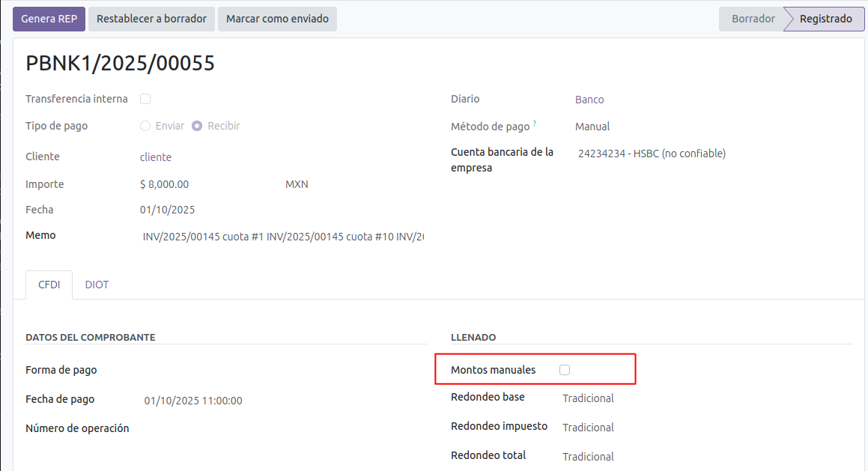868x471 pixels.
Task: Enable the Montos manuales checkbox
Action: [x=565, y=370]
